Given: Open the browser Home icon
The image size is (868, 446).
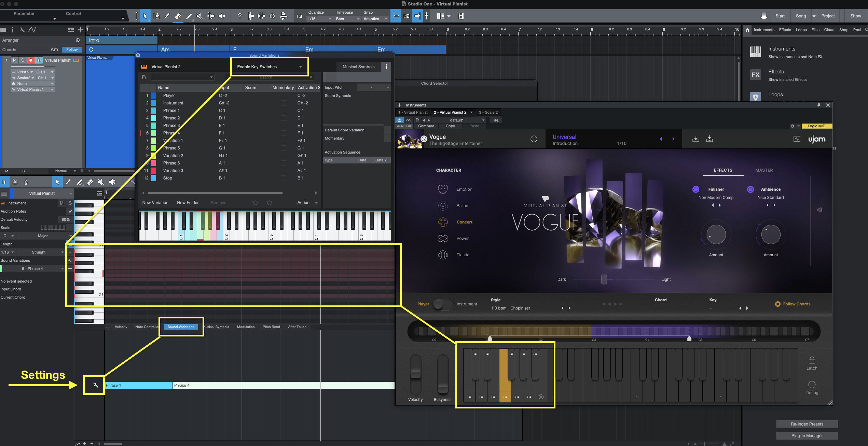Looking at the screenshot, I should (747, 30).
